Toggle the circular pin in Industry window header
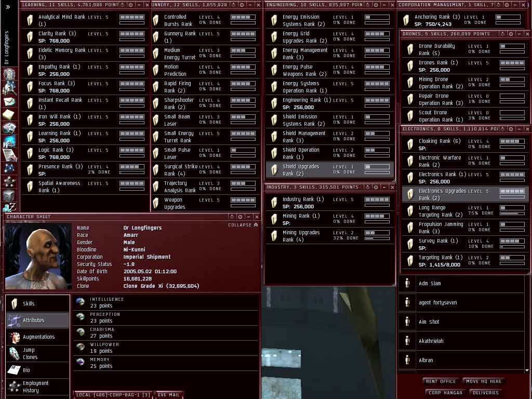Image resolution: width=532 pixels, height=399 pixels. coord(376,187)
